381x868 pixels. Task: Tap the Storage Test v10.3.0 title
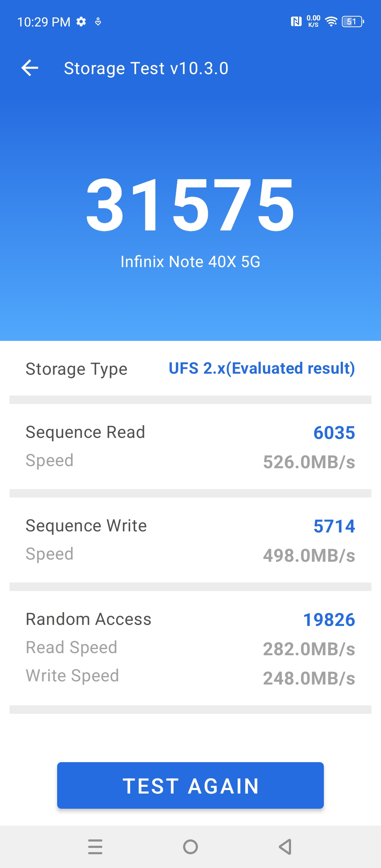(x=146, y=68)
